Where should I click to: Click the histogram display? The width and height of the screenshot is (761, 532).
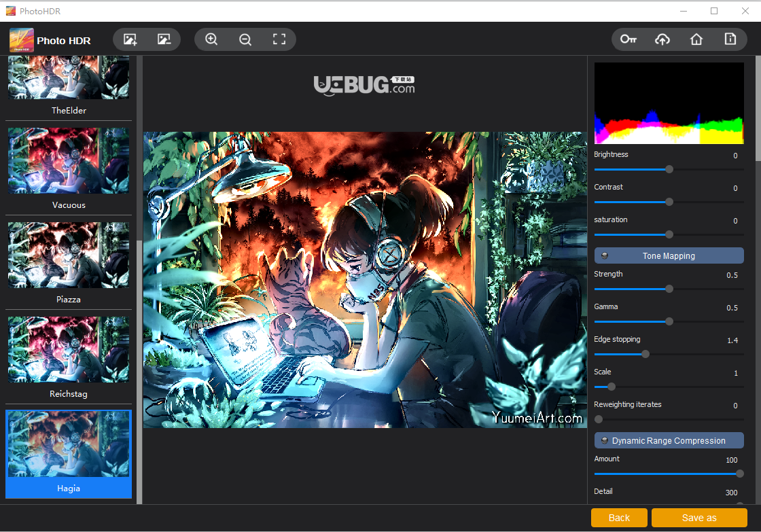point(669,103)
